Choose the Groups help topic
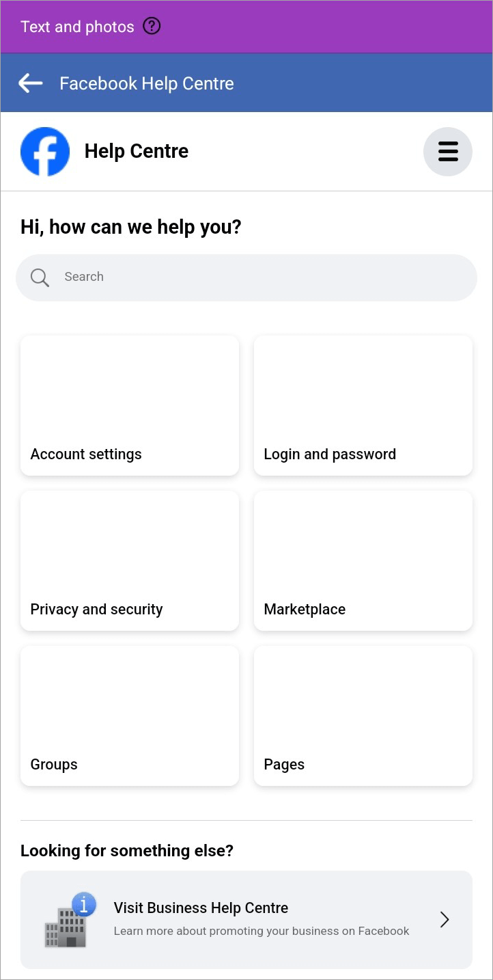 click(x=130, y=716)
